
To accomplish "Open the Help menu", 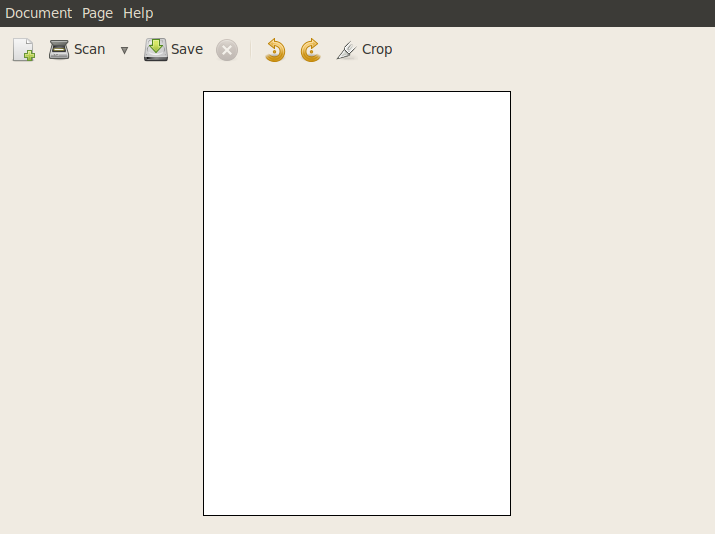I will pos(138,13).
